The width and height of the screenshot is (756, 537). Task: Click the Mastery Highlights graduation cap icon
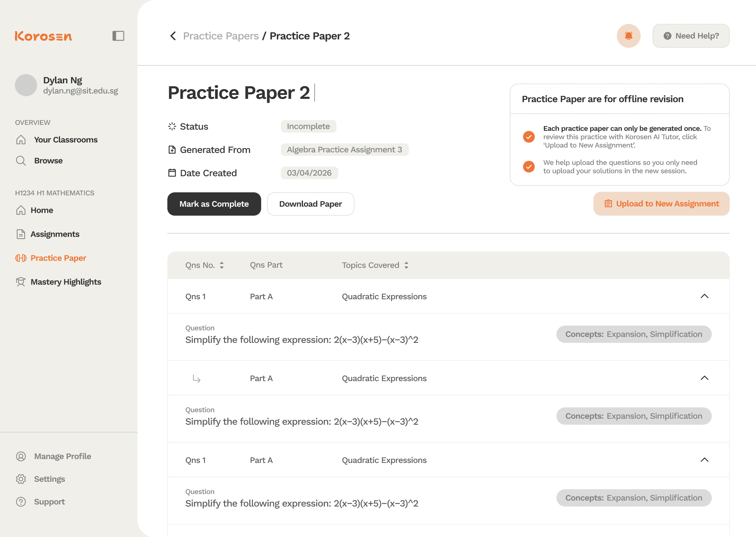[x=21, y=282]
